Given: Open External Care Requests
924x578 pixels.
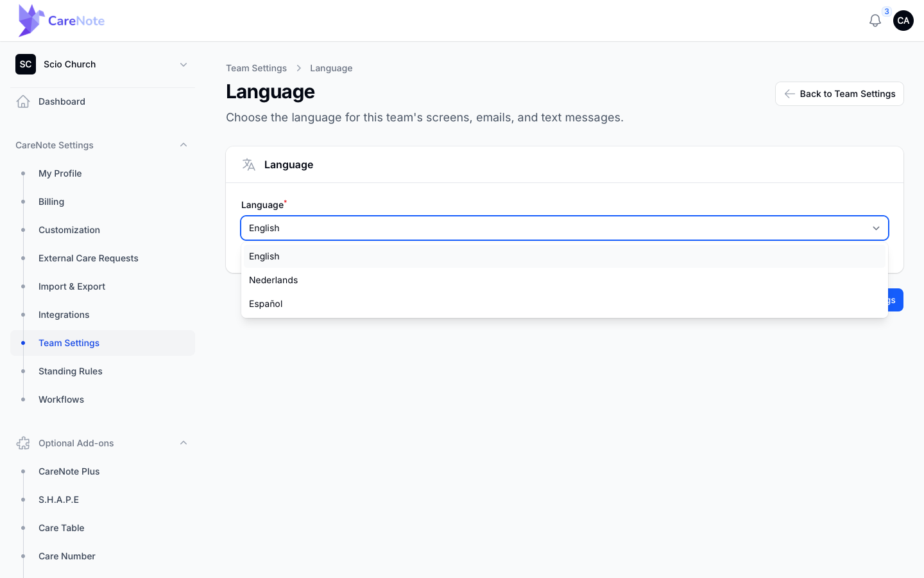Looking at the screenshot, I should click(103, 258).
